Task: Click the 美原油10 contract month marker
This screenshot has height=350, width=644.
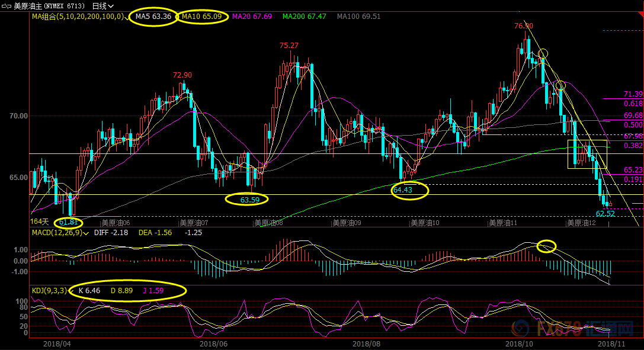Action: [424, 223]
